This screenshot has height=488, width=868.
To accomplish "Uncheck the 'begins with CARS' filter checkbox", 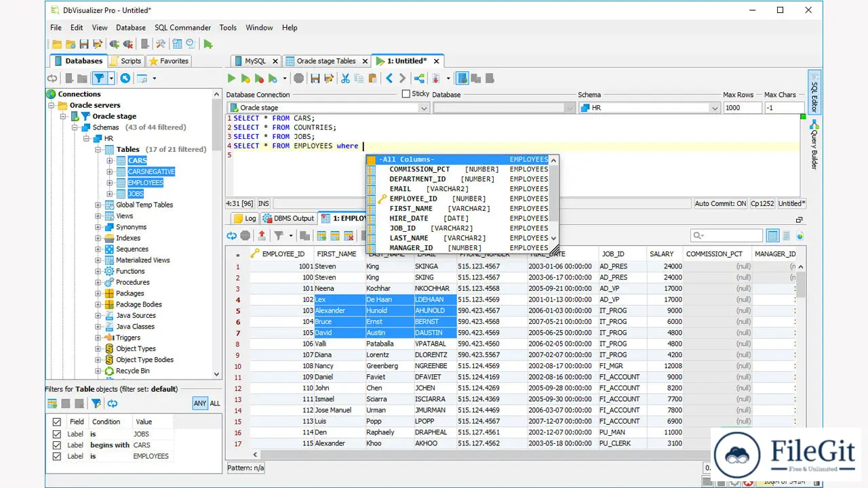I will click(57, 445).
